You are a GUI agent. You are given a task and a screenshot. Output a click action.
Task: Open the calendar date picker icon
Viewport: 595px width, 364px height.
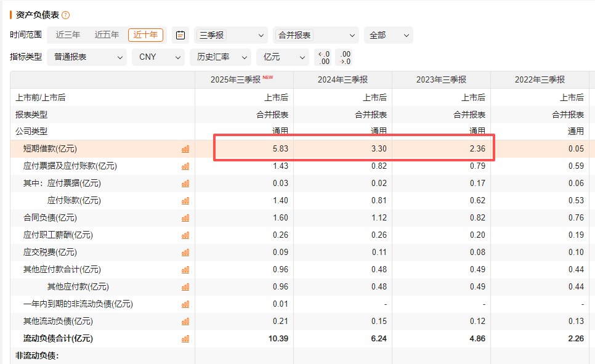pos(180,35)
